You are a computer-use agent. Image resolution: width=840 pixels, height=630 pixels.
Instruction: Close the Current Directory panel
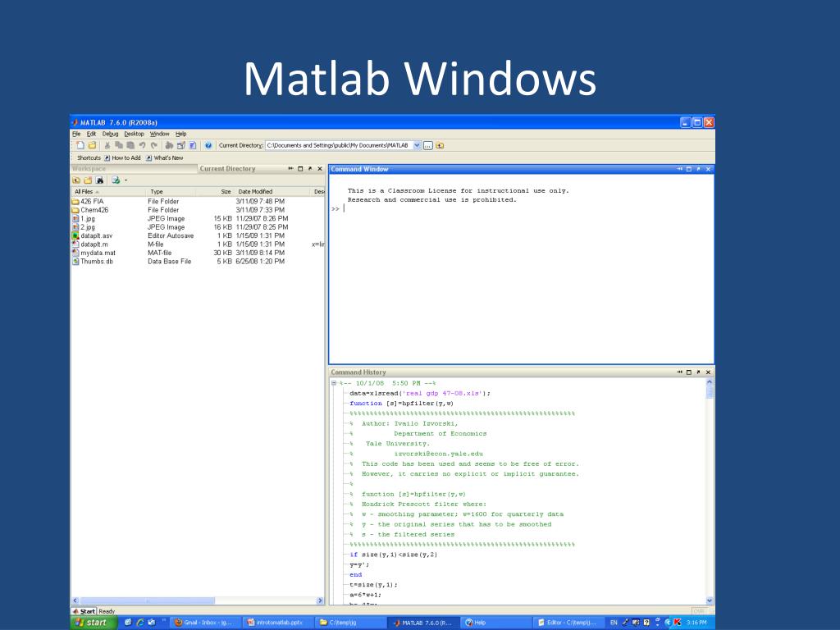(x=320, y=169)
